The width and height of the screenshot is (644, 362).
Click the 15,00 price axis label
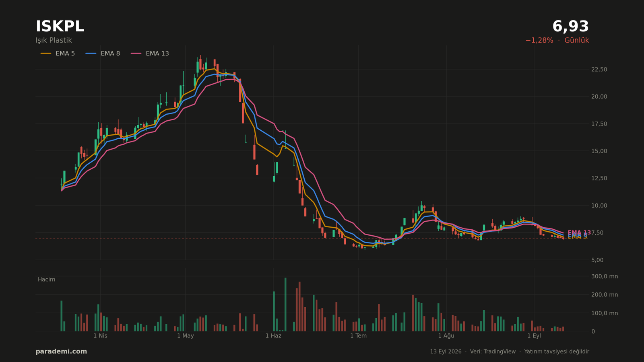click(x=599, y=151)
